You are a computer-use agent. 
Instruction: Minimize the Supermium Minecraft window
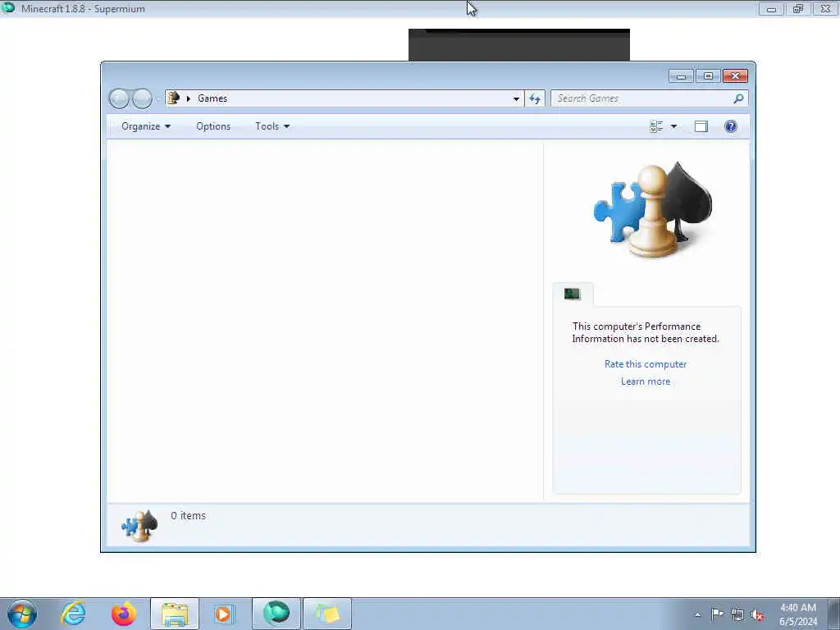[771, 8]
